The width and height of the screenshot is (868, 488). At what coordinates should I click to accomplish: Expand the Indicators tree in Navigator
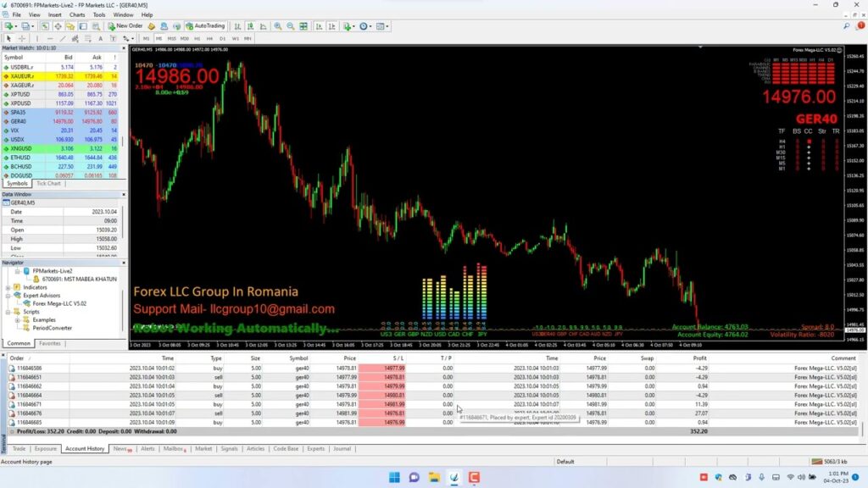7,288
